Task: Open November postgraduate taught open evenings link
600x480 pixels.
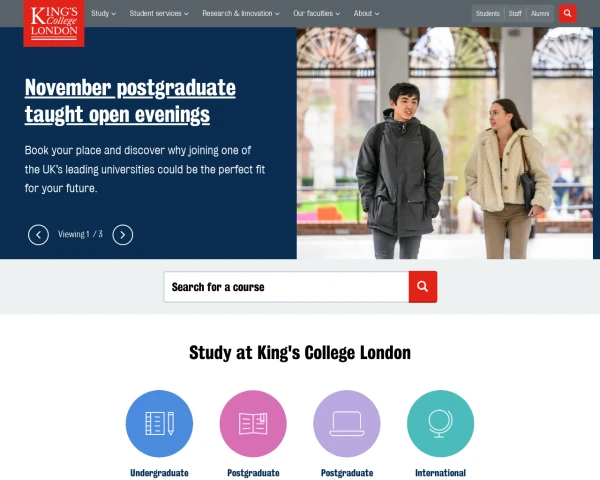Action: (130, 101)
